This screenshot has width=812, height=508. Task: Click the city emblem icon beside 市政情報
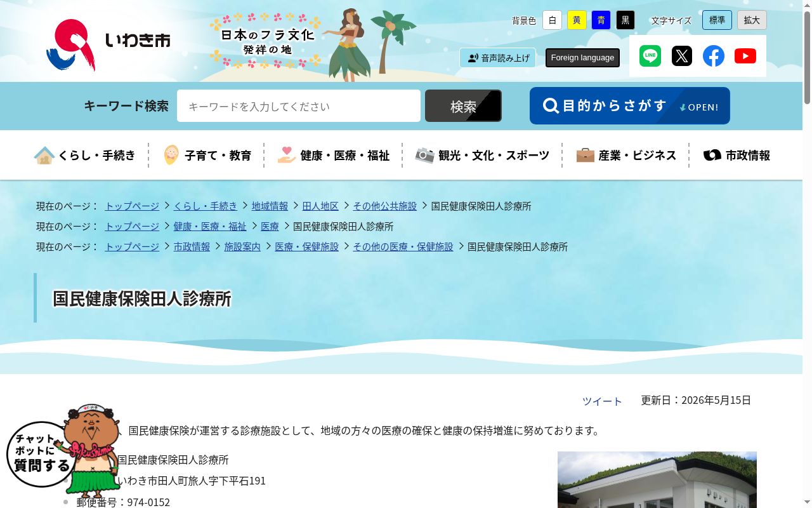712,155
